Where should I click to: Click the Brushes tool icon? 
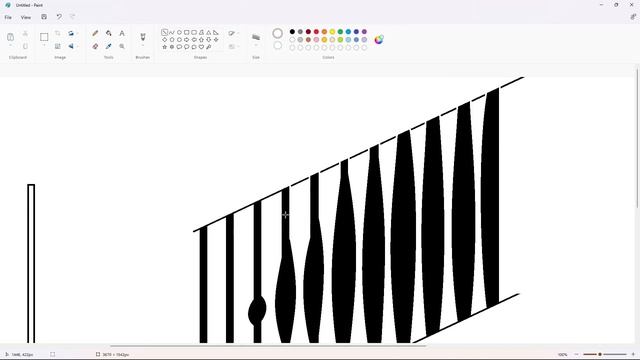tap(143, 37)
